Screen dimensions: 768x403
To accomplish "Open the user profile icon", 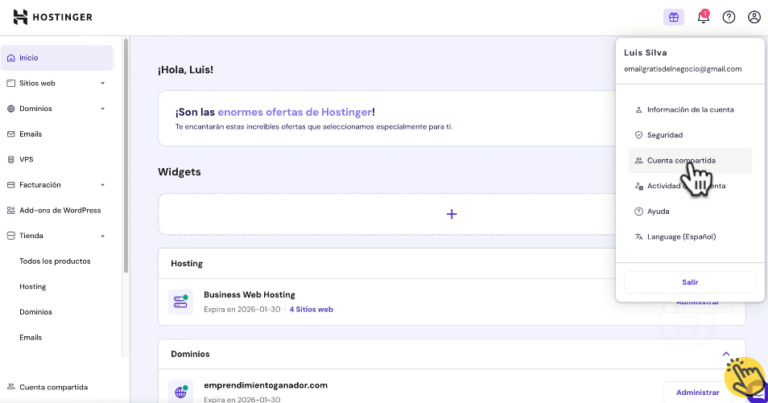I will 754,17.
